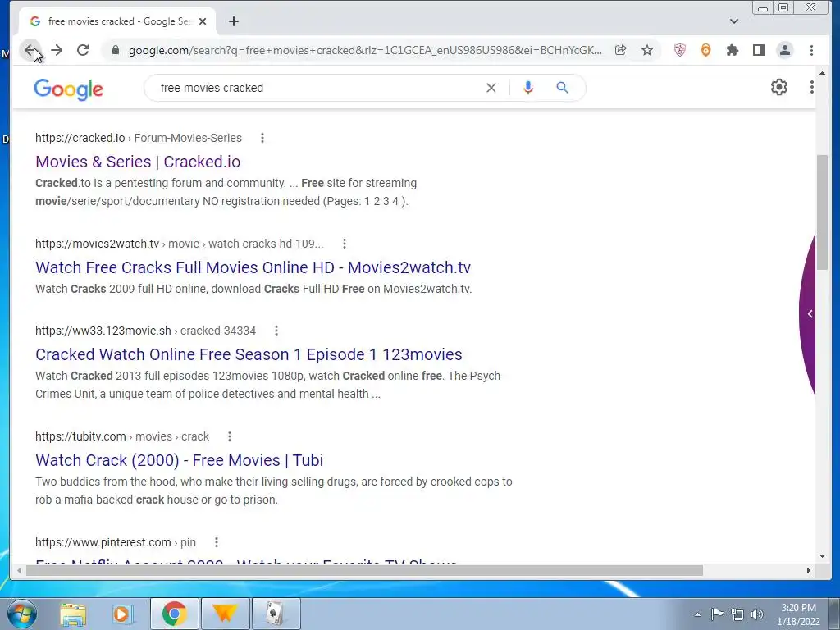
Task: Go to Google home via logo
Action: 69,89
